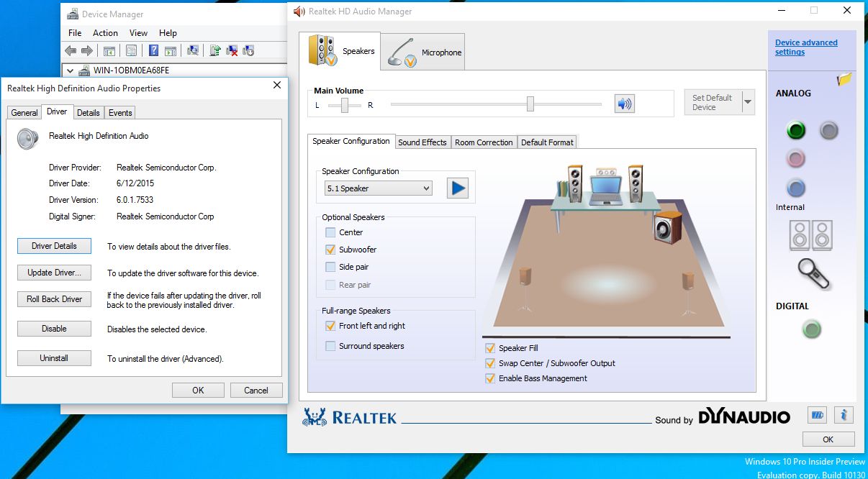868x479 pixels.
Task: Select the Internal microphone device icon
Action: pos(814,274)
